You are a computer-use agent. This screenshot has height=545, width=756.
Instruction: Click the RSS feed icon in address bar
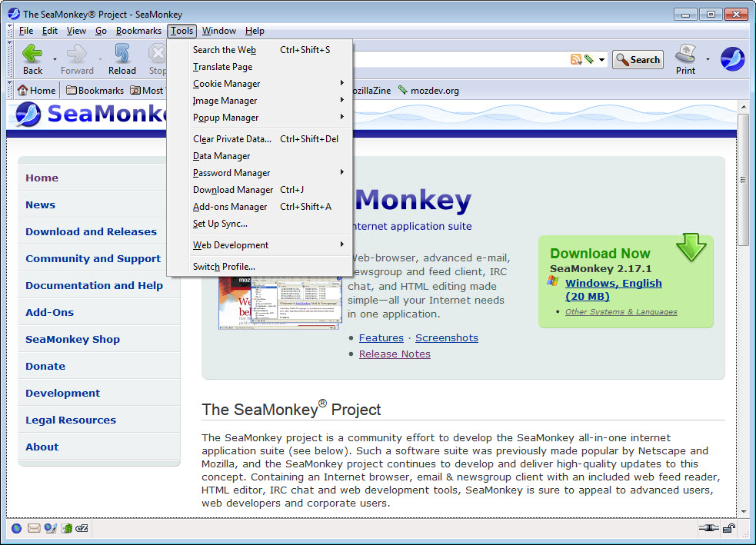[x=576, y=59]
